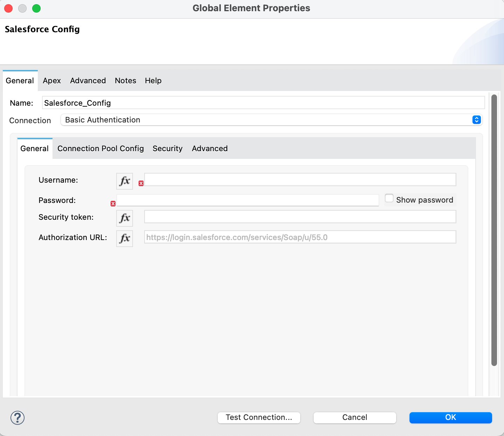Click the red error marker beside Username field
This screenshot has width=504, height=436.
click(x=141, y=183)
